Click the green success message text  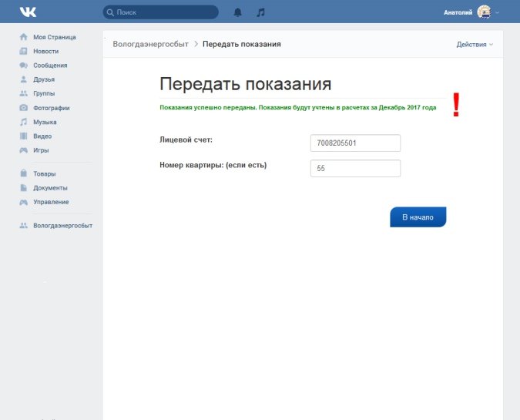[x=298, y=107]
